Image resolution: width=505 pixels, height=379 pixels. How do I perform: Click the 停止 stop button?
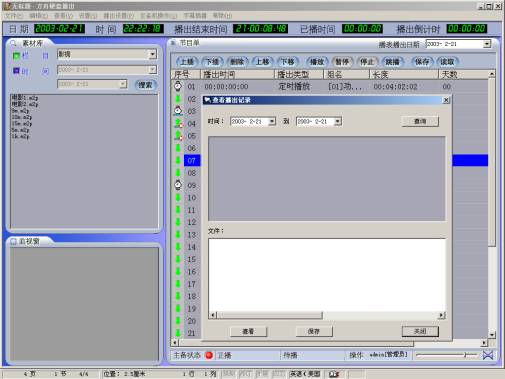click(367, 62)
